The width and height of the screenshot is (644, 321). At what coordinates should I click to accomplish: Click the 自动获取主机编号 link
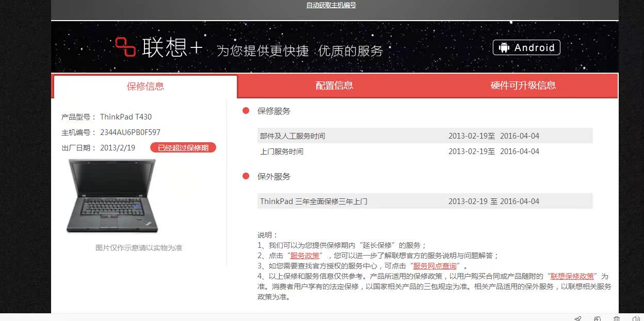point(331,5)
